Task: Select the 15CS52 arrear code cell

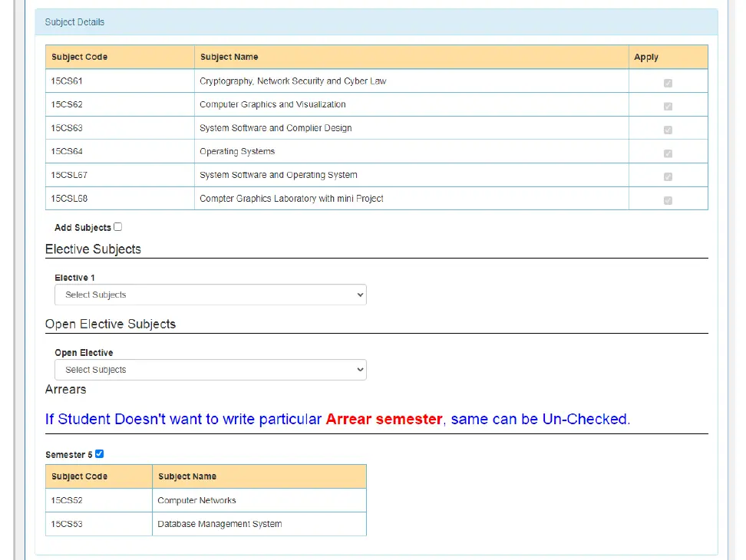Action: (x=98, y=500)
